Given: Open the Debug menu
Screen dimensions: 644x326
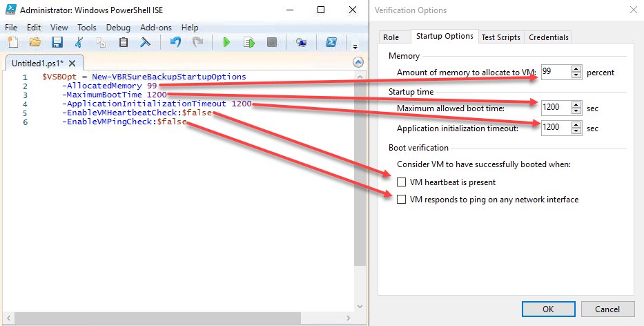Looking at the screenshot, I should [118, 28].
